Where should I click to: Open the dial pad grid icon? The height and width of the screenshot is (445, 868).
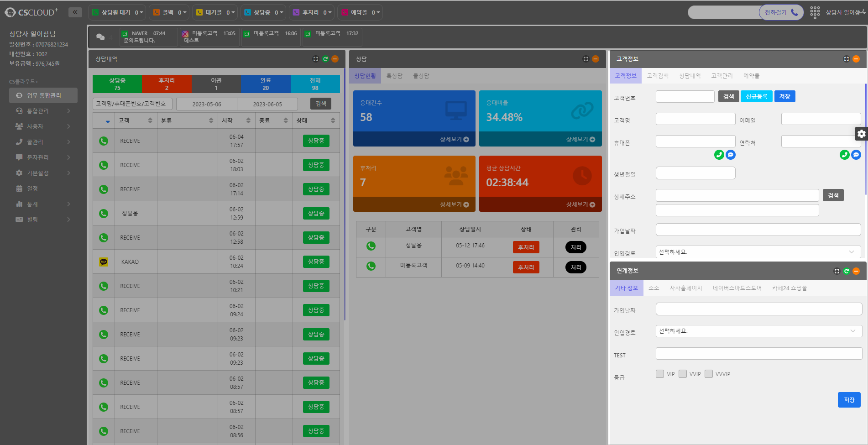coord(815,12)
